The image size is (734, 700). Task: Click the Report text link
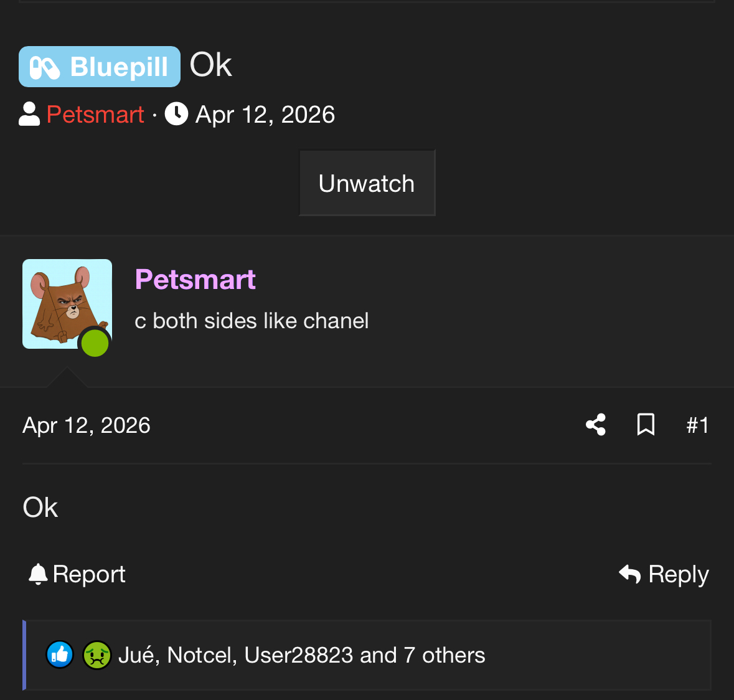pyautogui.click(x=89, y=574)
